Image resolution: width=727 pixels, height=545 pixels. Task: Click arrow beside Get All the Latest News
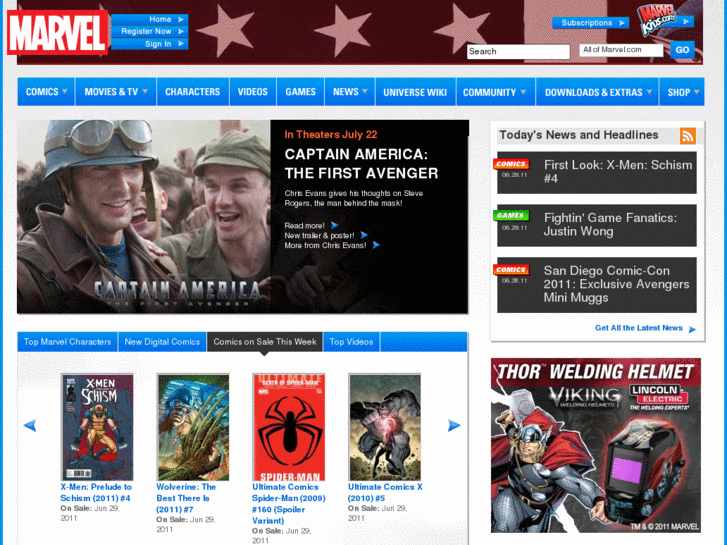692,329
